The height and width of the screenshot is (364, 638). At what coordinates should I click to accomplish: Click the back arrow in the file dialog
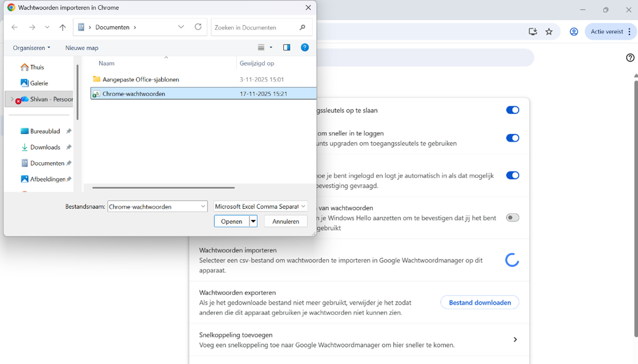pos(14,27)
